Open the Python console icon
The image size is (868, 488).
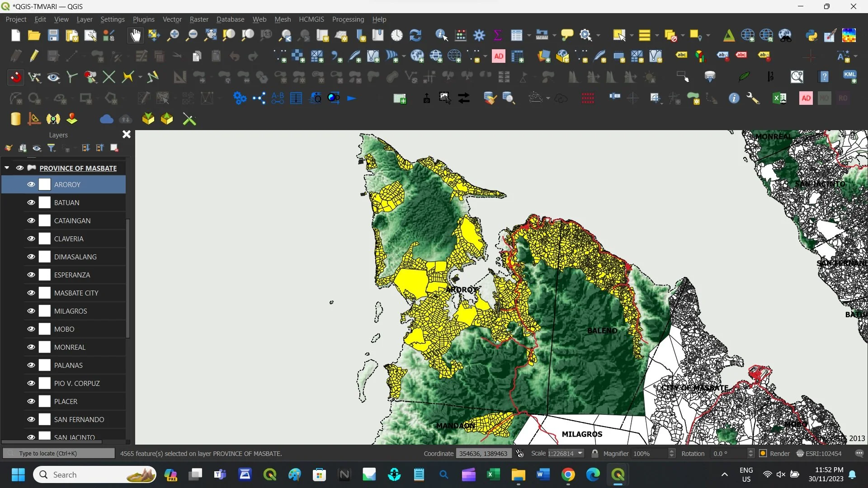(811, 35)
